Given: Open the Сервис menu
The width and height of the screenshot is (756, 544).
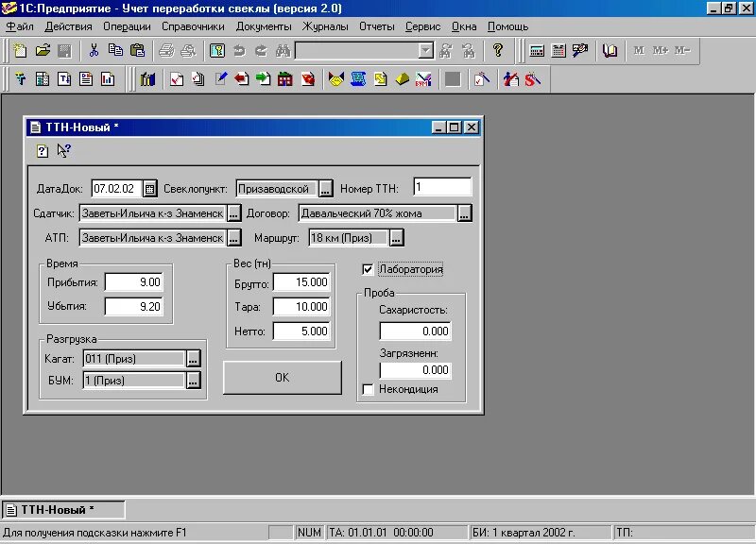Looking at the screenshot, I should click(422, 26).
